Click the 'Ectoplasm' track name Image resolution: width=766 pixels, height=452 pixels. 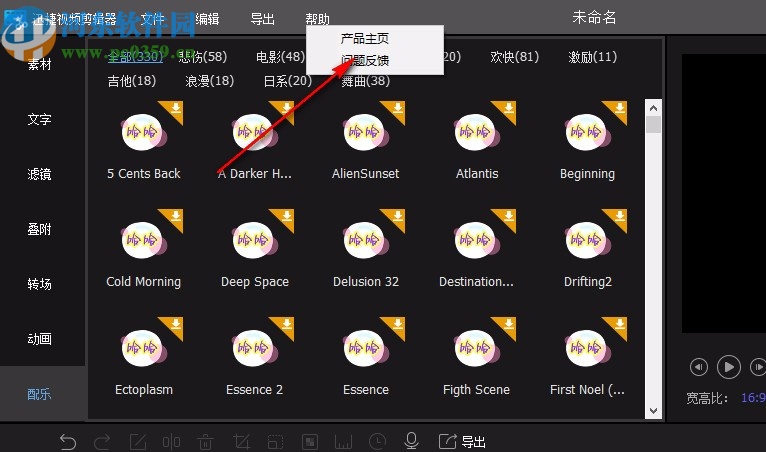click(x=144, y=390)
